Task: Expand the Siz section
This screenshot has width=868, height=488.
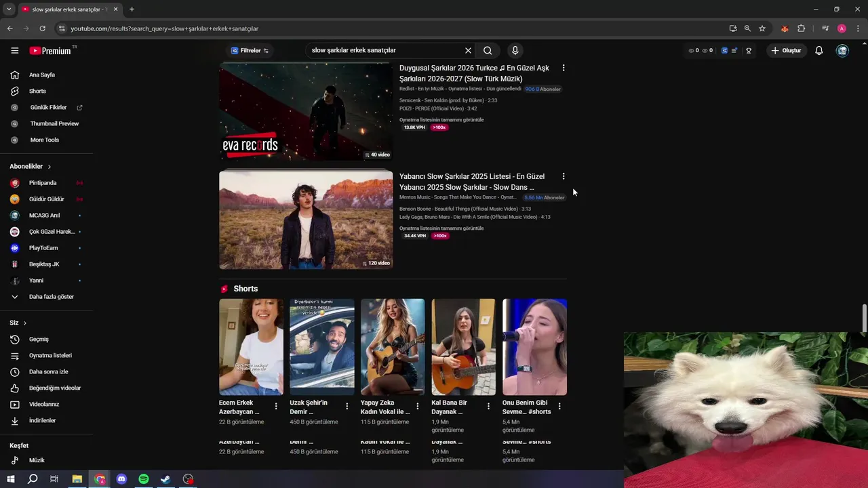Action: click(x=18, y=323)
